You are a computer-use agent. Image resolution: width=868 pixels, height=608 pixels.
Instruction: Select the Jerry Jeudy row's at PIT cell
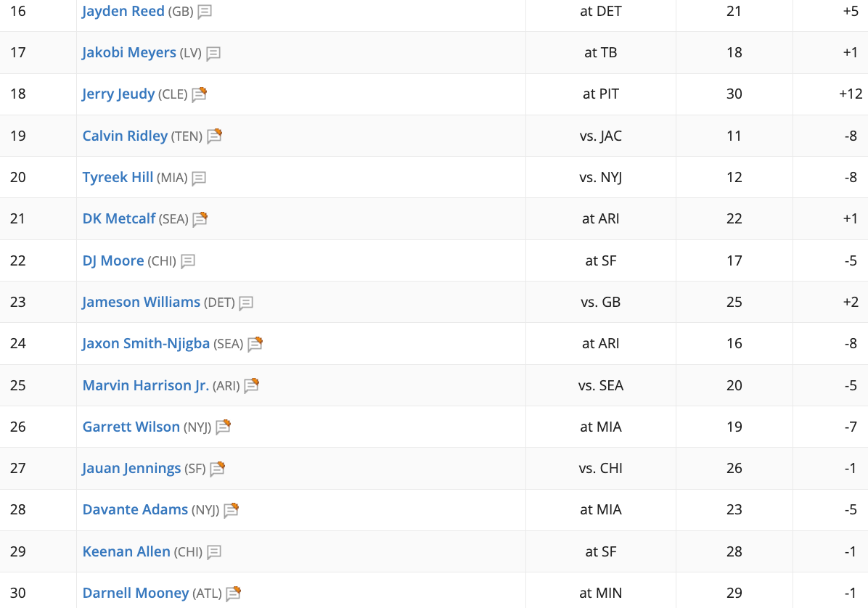pos(601,94)
